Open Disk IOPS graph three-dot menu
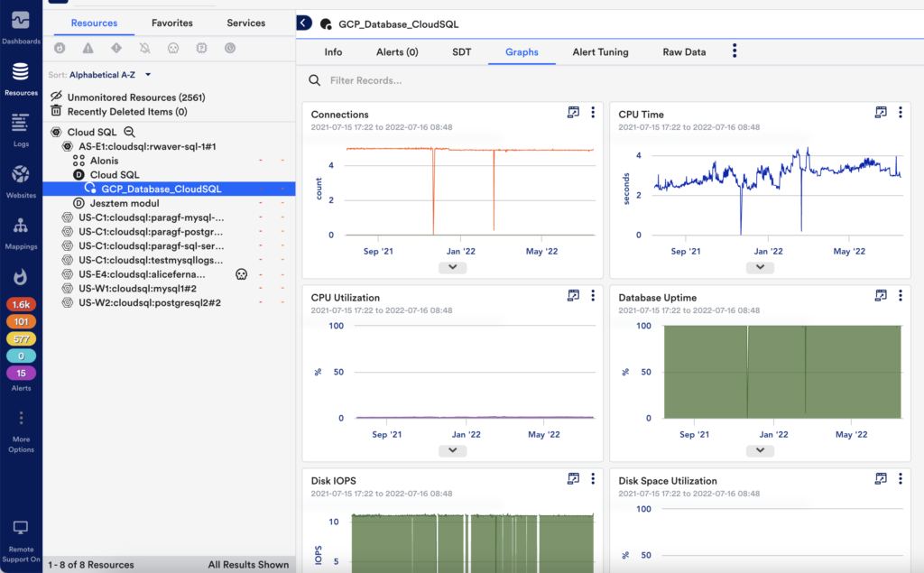The width and height of the screenshot is (924, 573). click(593, 478)
